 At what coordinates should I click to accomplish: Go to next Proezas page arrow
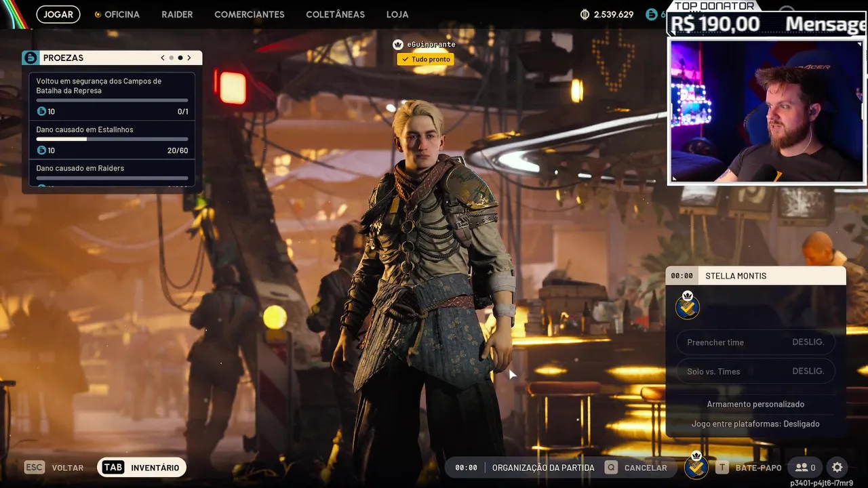[189, 58]
